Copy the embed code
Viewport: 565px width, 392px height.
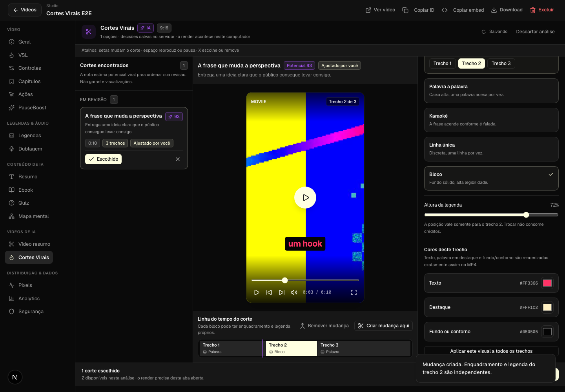463,10
